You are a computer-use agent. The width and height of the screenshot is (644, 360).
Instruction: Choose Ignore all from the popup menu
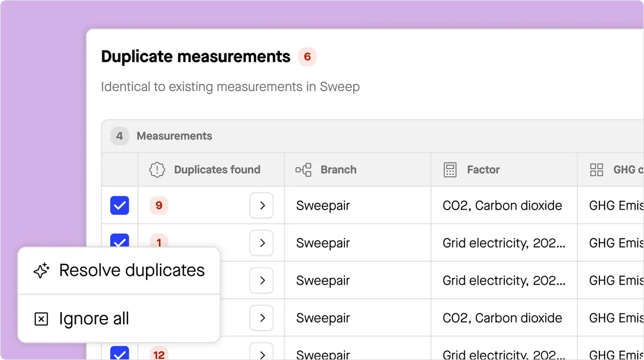point(93,319)
